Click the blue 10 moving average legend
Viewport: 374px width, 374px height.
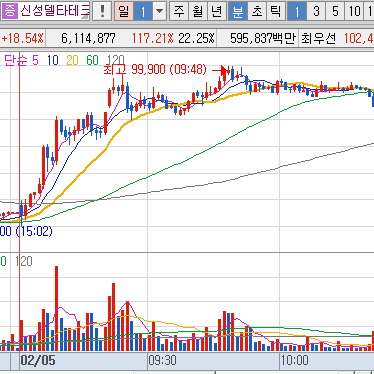pos(53,60)
